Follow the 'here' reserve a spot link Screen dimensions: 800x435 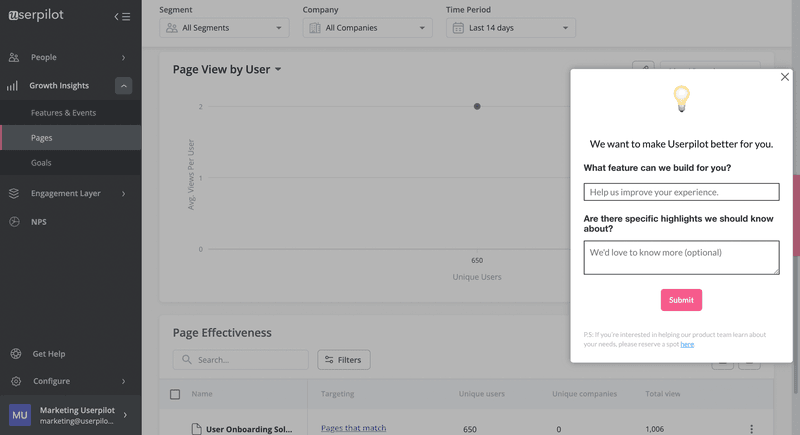click(x=687, y=344)
